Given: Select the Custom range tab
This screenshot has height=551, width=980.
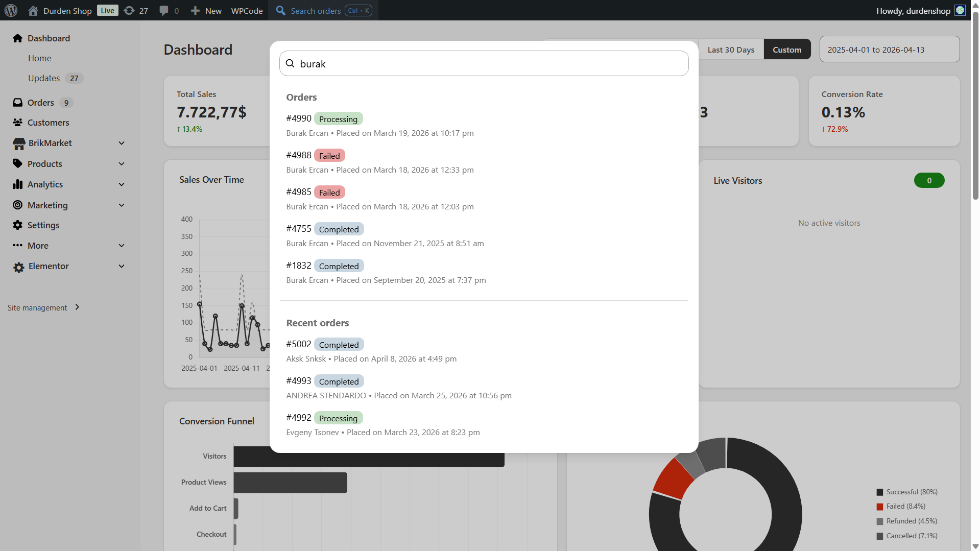Looking at the screenshot, I should pyautogui.click(x=787, y=50).
